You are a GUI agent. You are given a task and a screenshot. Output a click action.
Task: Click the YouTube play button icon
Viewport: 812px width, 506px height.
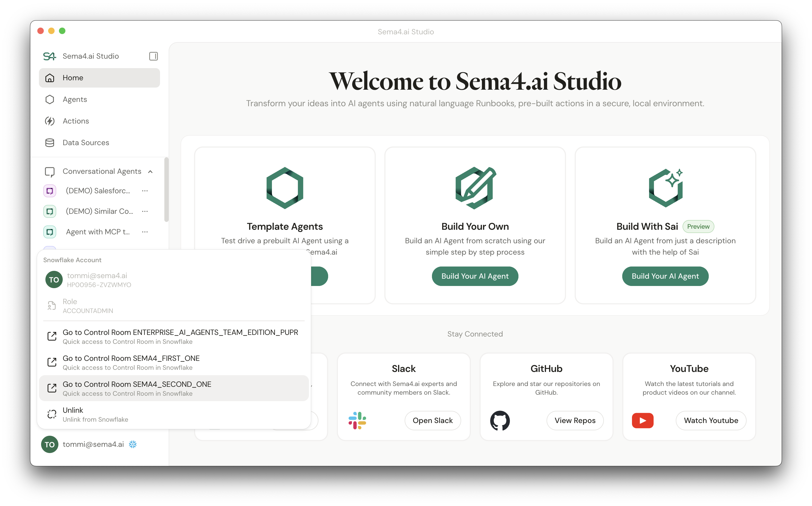[642, 420]
